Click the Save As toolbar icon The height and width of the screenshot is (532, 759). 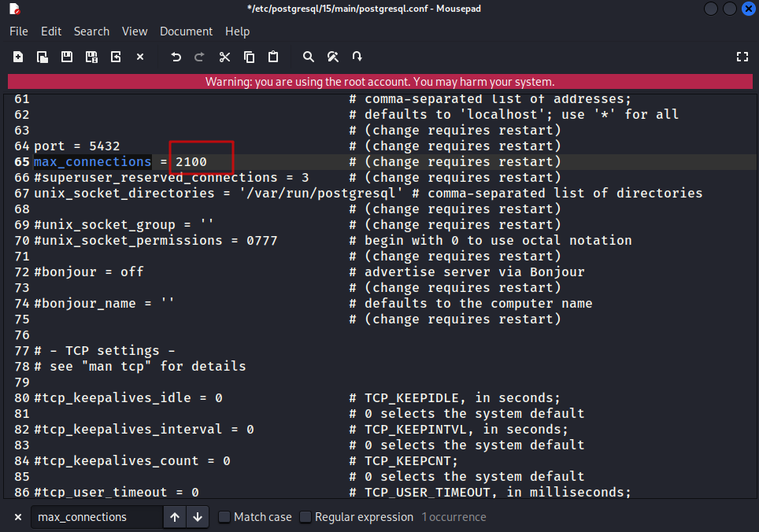coord(91,57)
